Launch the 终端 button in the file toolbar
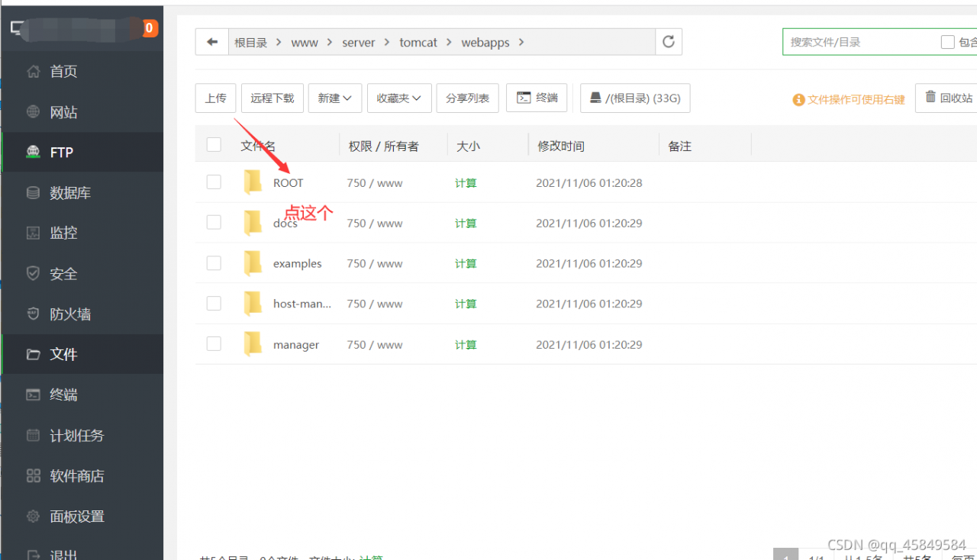The width and height of the screenshot is (977, 560). coord(537,98)
